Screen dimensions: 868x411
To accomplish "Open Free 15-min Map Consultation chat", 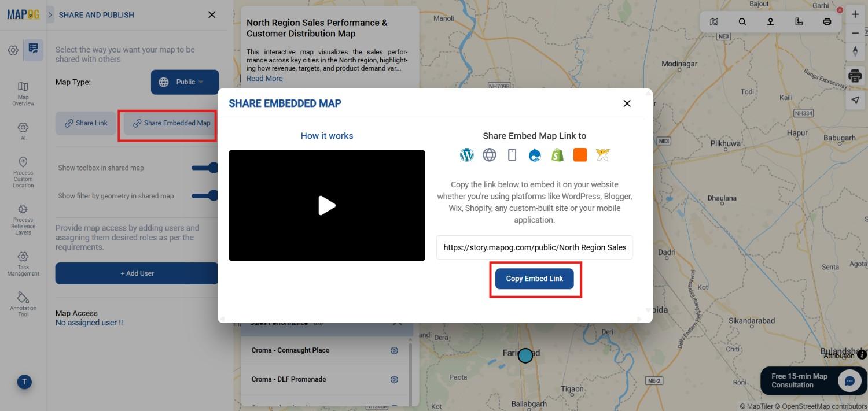I will coord(814,381).
